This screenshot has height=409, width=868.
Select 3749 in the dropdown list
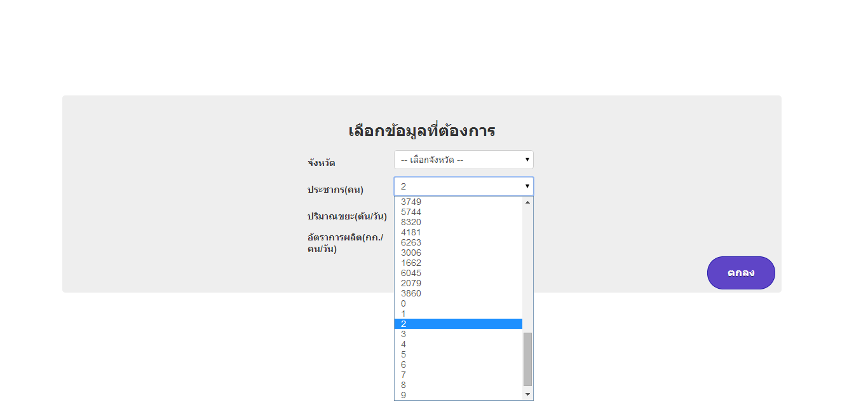458,202
